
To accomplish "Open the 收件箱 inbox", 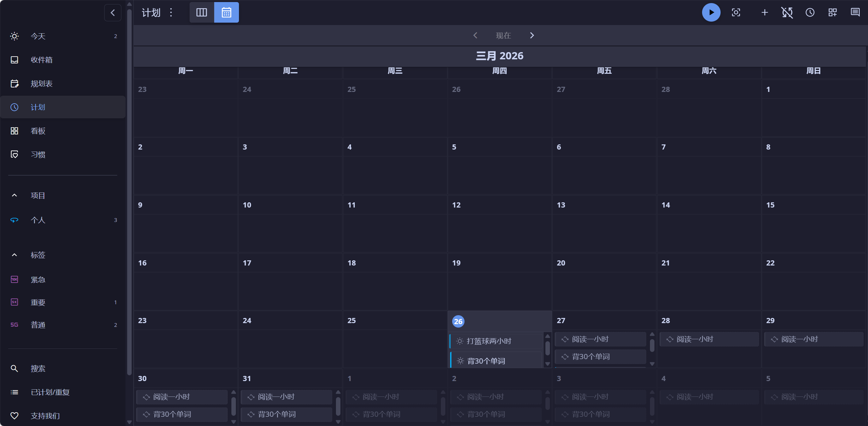I will pyautogui.click(x=41, y=60).
